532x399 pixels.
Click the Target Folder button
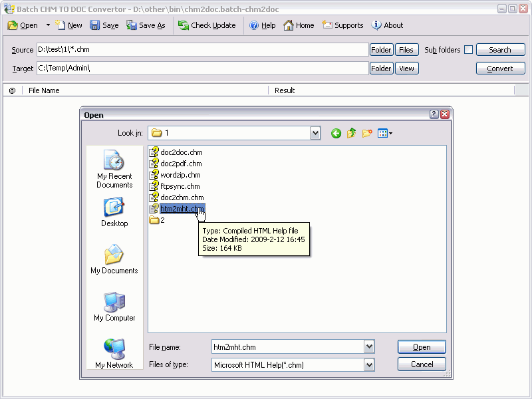click(381, 68)
